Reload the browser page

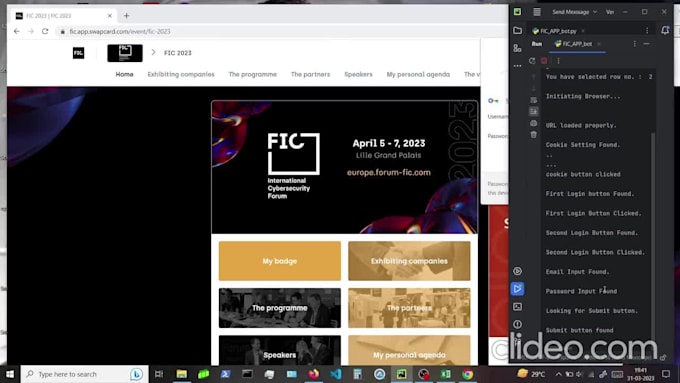pos(45,31)
